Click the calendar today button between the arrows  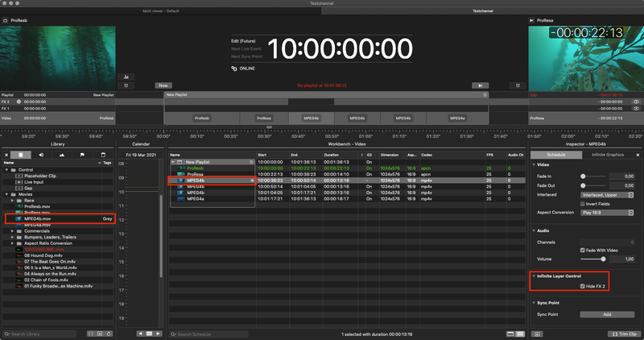[150, 334]
